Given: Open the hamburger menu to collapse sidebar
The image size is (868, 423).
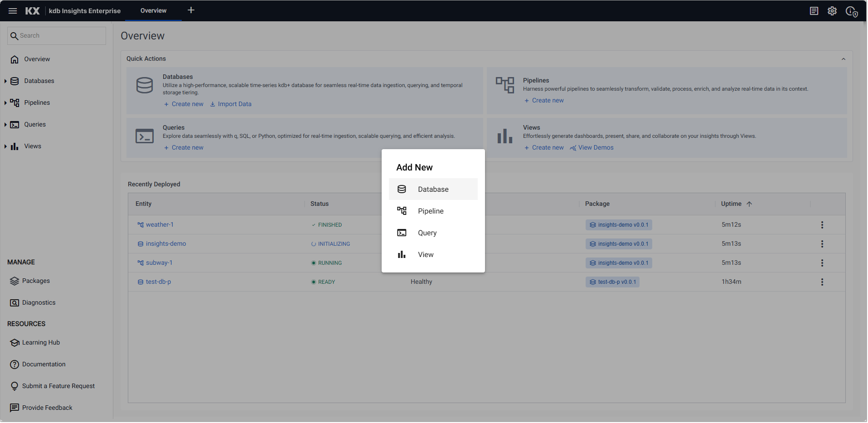Looking at the screenshot, I should (x=12, y=10).
